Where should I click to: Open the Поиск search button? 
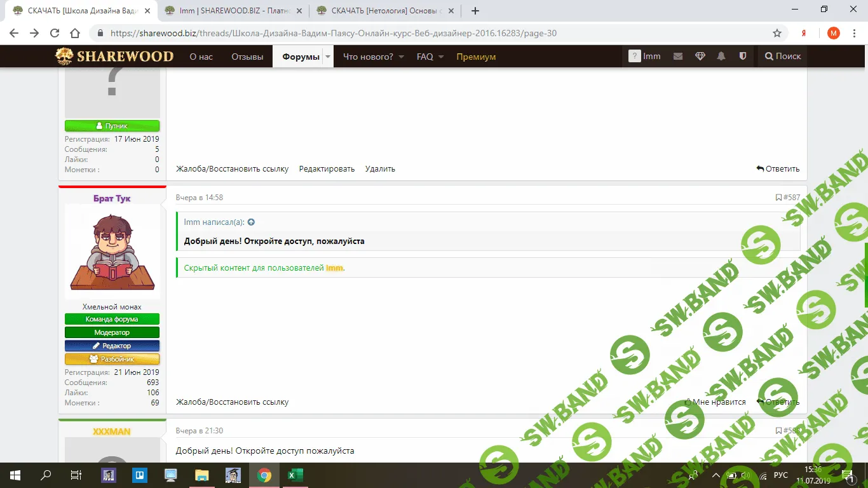coord(783,57)
